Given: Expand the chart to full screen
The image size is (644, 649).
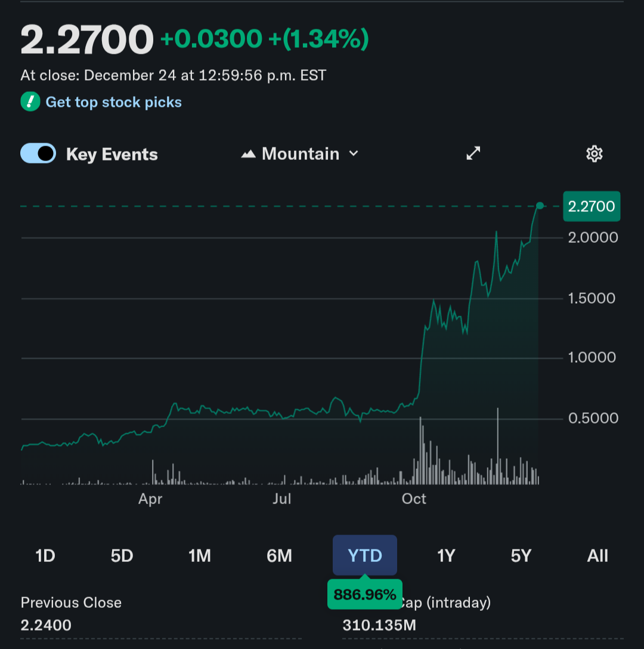Looking at the screenshot, I should pos(473,153).
